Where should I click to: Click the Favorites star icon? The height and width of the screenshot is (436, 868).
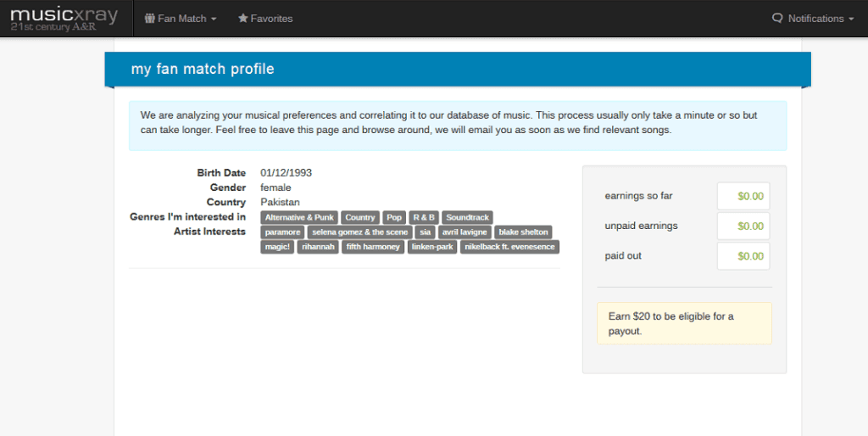242,19
